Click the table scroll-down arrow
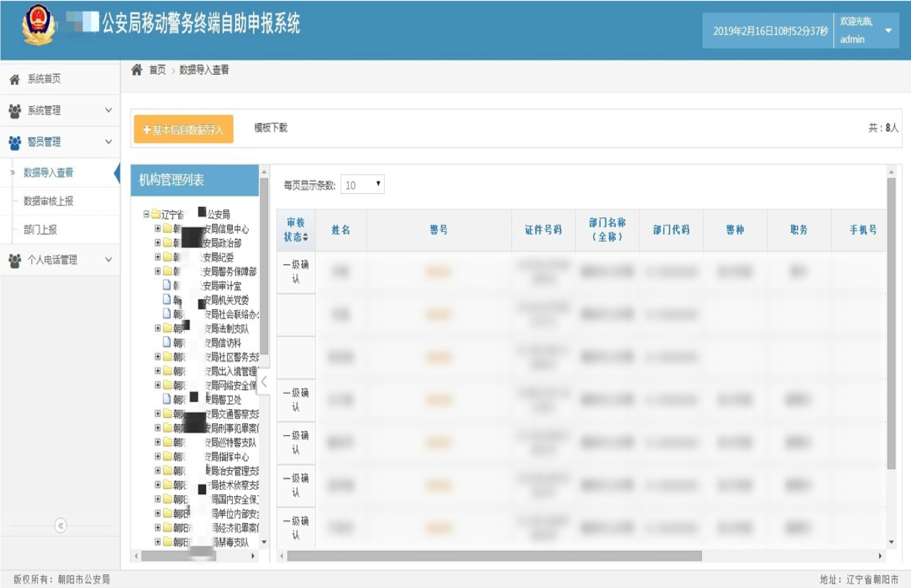 [891, 542]
